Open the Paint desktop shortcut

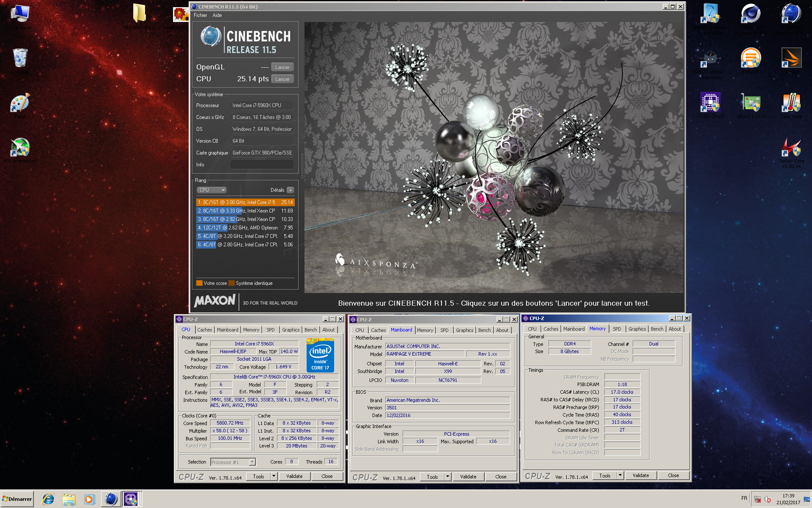tap(20, 106)
